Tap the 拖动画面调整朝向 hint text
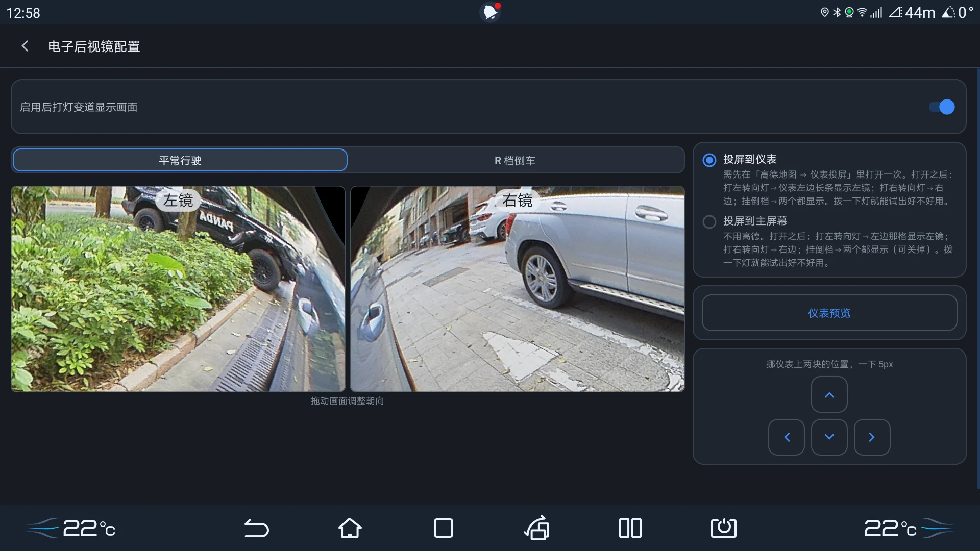This screenshot has height=551, width=980. point(348,401)
